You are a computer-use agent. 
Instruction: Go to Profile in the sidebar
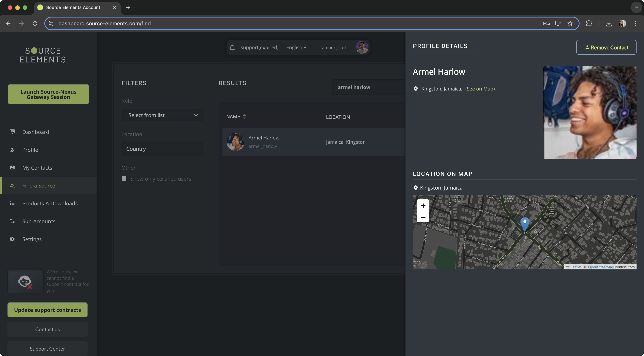coord(30,150)
